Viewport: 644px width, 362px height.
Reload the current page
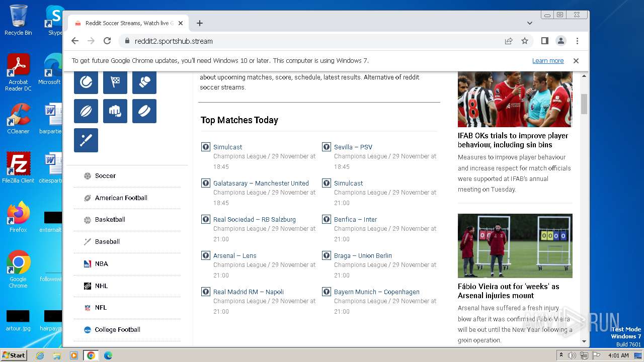pyautogui.click(x=107, y=41)
